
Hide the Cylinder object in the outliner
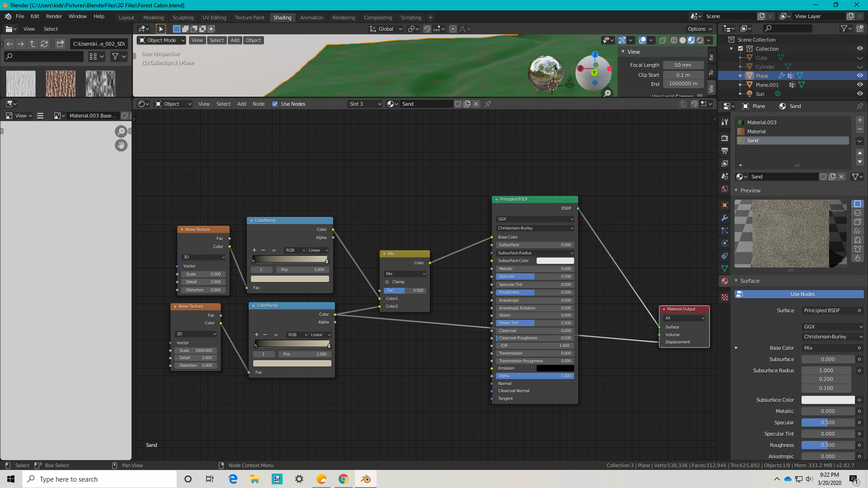tap(859, 66)
